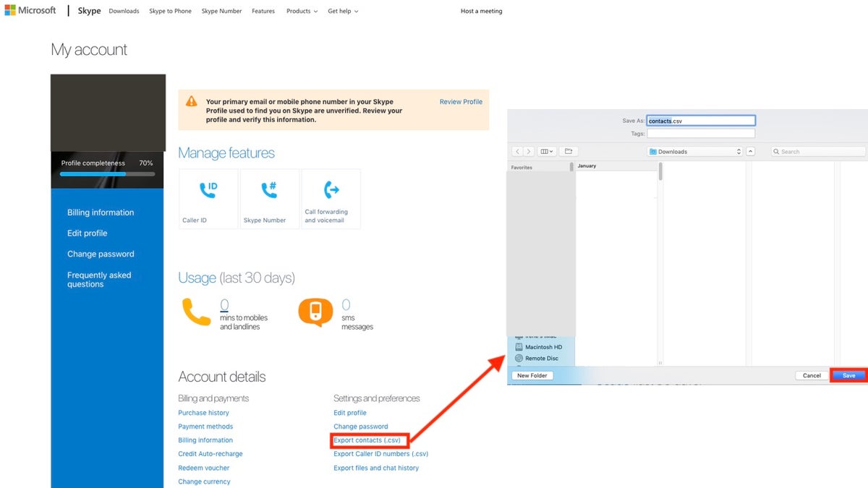Expand the Products menu chevron
This screenshot has height=488, width=868.
click(315, 11)
